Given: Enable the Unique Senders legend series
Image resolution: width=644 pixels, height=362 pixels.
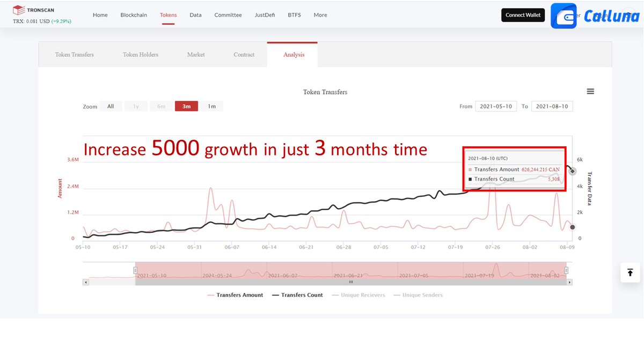Looking at the screenshot, I should coord(418,295).
